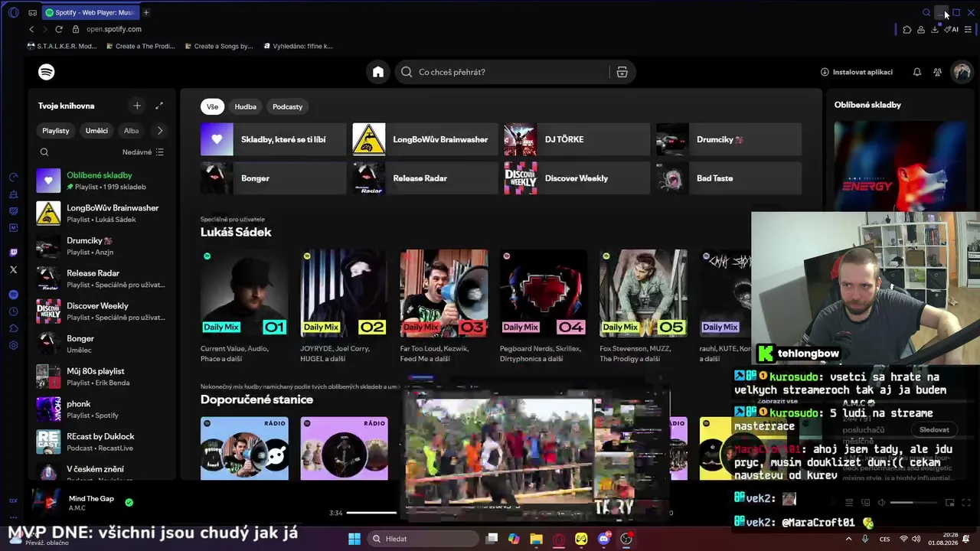Open Oblíbené skladby playlist in library

point(100,181)
